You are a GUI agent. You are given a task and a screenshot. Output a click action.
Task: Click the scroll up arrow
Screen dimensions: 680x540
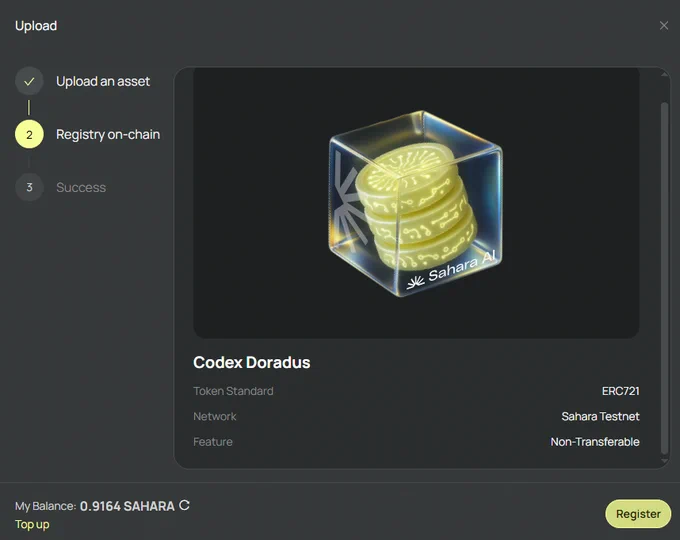pyautogui.click(x=664, y=75)
